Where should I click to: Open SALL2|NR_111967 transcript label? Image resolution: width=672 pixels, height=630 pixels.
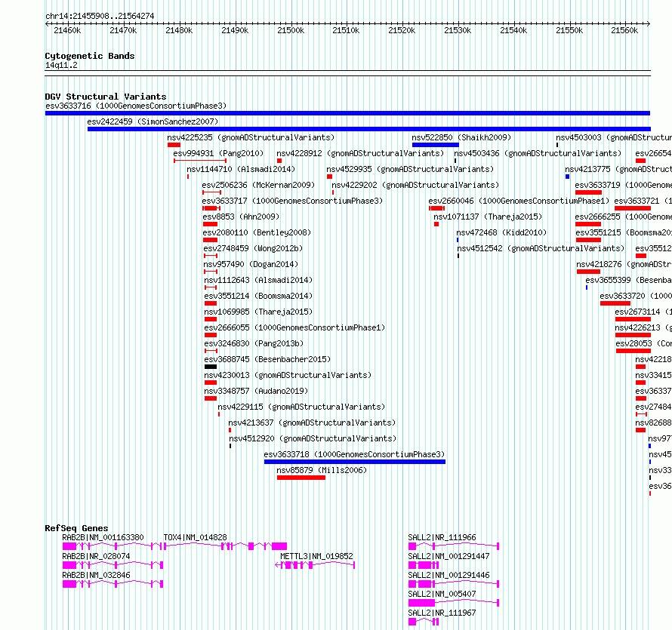442,613
